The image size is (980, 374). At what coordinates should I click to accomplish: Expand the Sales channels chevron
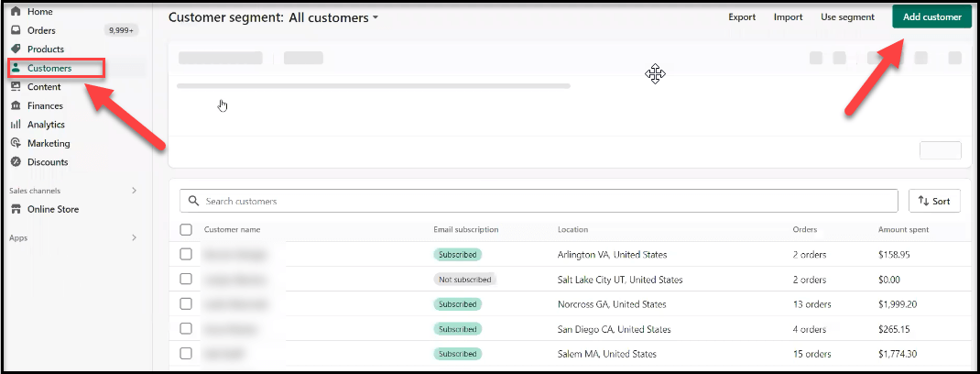pos(134,190)
